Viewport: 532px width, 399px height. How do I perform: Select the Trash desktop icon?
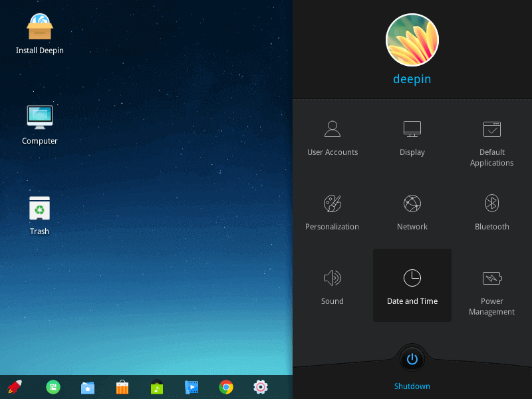39,215
